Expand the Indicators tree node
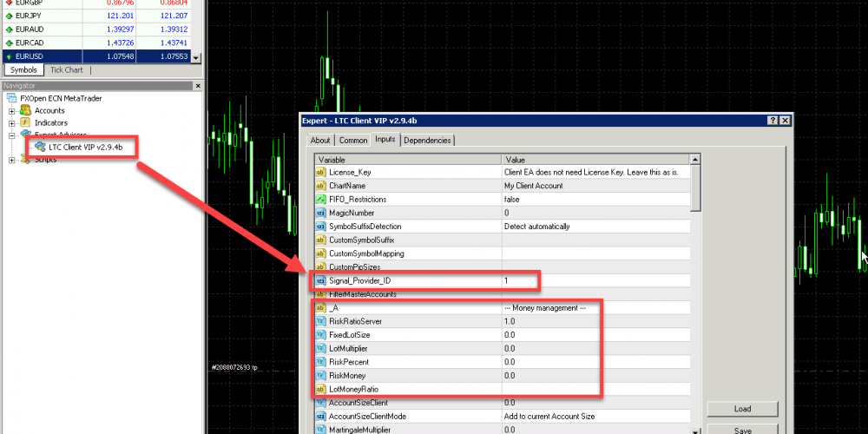Viewport: 868px width, 434px height. pos(11,123)
